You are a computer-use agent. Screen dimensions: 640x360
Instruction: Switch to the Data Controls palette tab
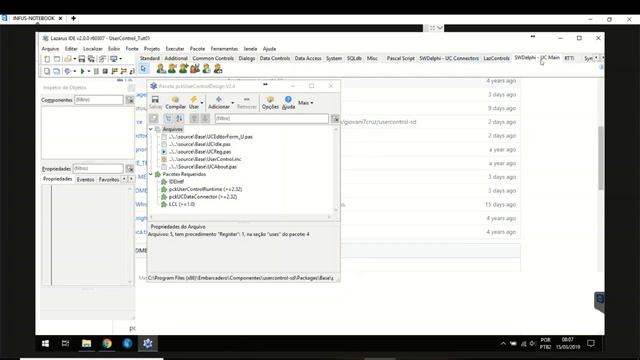pos(275,58)
